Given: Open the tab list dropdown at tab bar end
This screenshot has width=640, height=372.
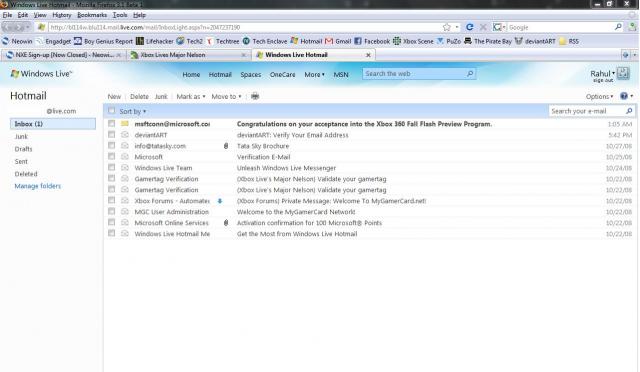Looking at the screenshot, I should (634, 55).
